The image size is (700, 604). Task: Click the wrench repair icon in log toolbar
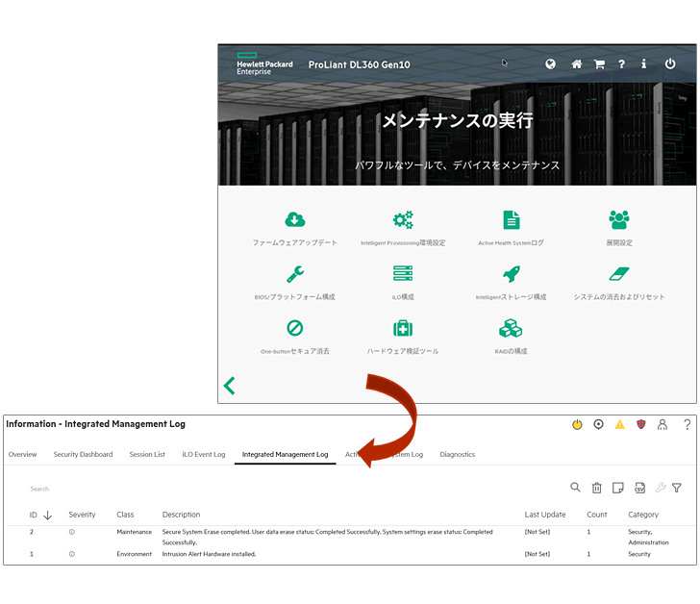661,488
